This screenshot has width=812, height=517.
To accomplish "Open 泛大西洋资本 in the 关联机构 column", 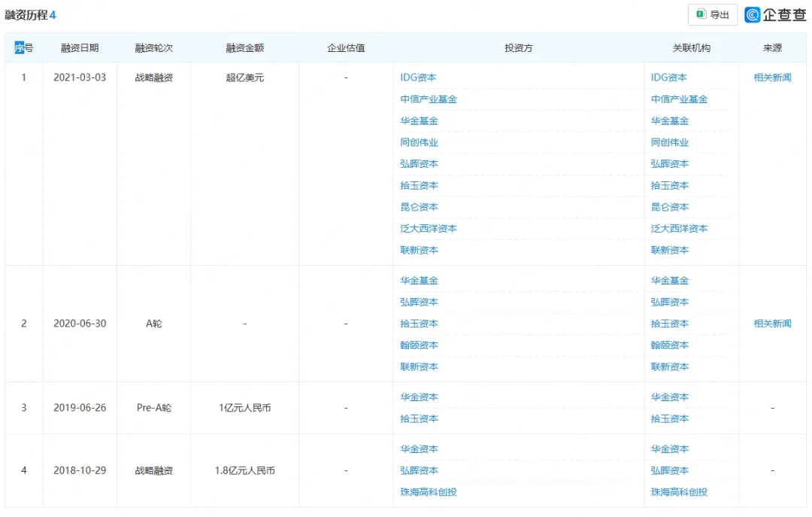I will (x=679, y=229).
